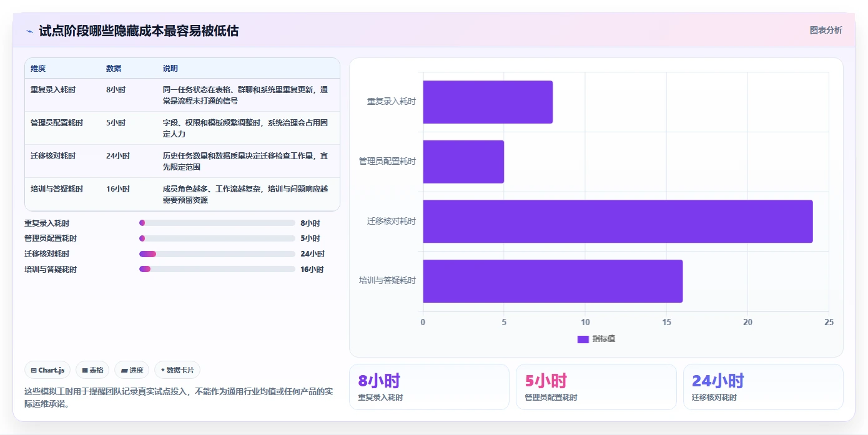Image resolution: width=868 pixels, height=435 pixels.
Task: Click the 说明 table column header
Action: (x=170, y=69)
